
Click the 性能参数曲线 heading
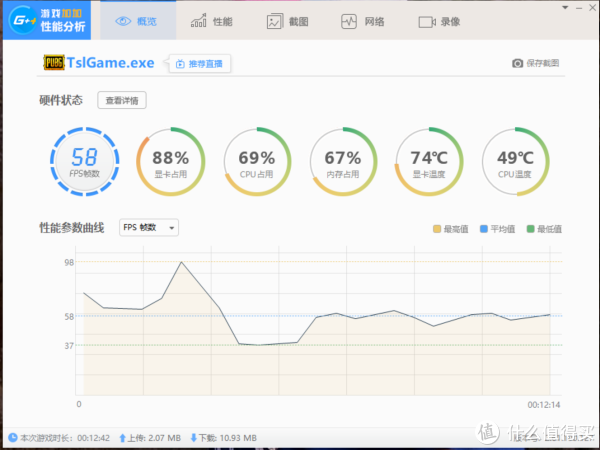[x=72, y=228]
